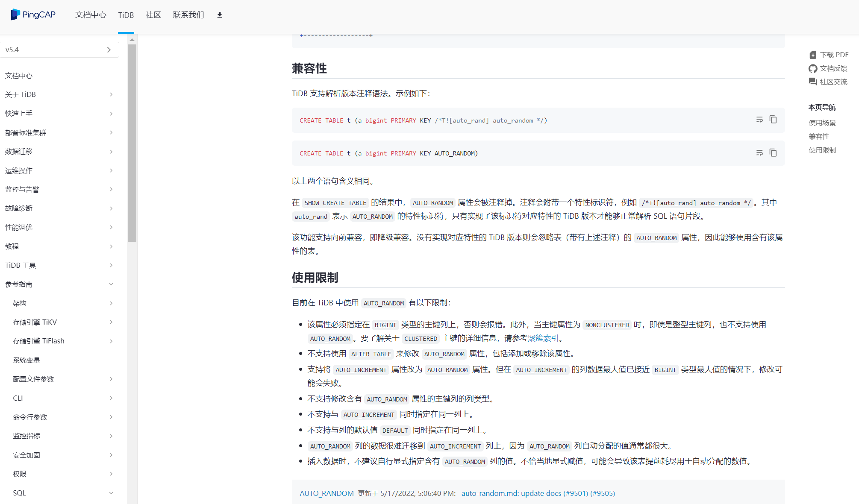Open auto-random.md update docs commit link
The height and width of the screenshot is (504, 859).
(x=538, y=493)
